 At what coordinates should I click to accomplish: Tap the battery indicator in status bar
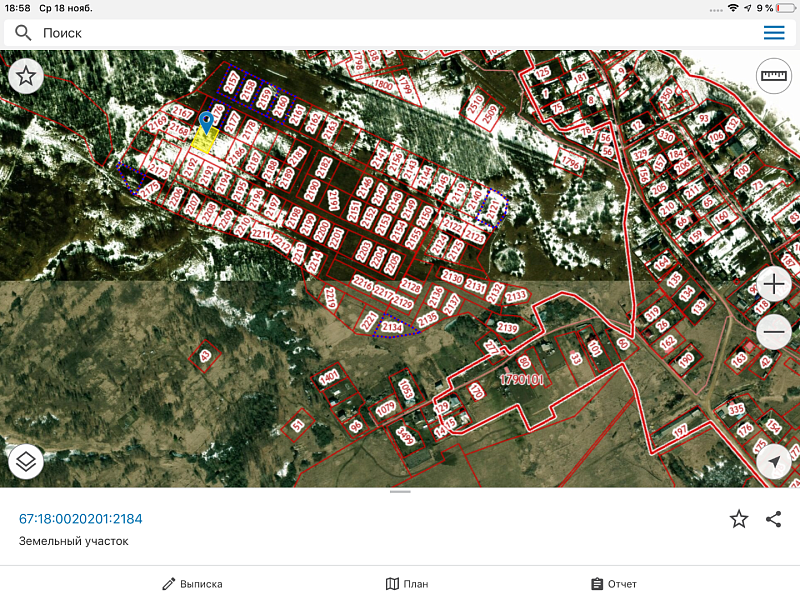(783, 7)
